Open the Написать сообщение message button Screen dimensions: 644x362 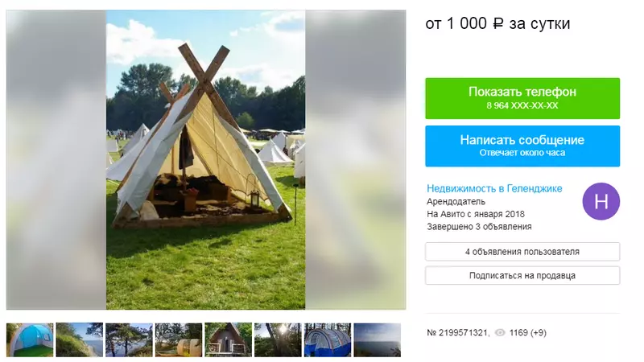point(522,146)
